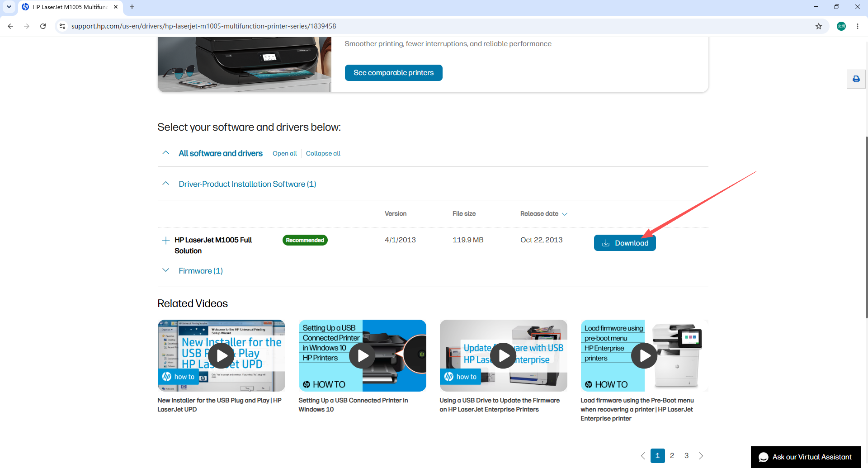868x468 pixels.
Task: Click next page arrow in video pagination
Action: pyautogui.click(x=701, y=456)
